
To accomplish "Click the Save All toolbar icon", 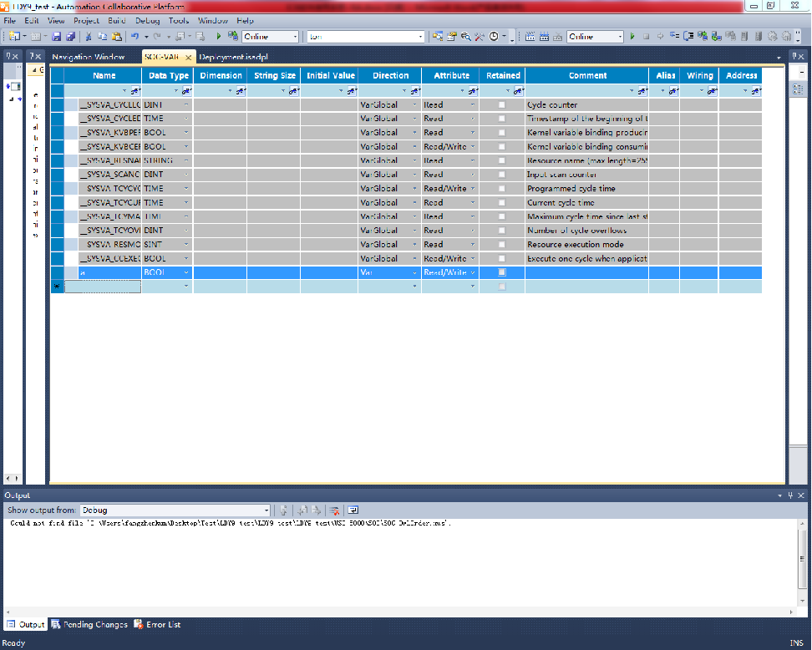I will click(70, 37).
